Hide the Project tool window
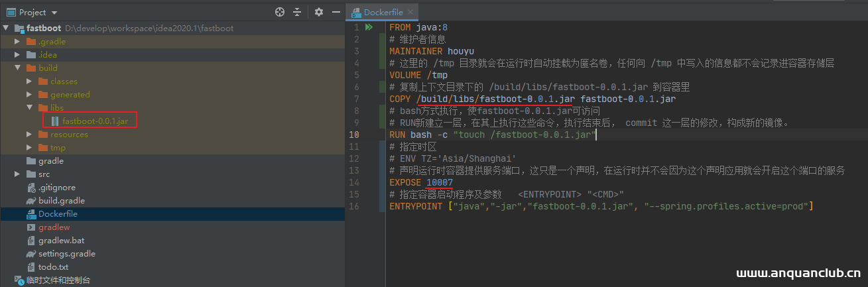 click(x=336, y=12)
